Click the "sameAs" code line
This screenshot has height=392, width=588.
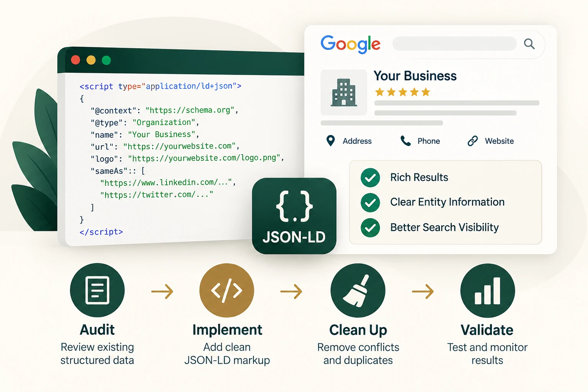(x=118, y=171)
